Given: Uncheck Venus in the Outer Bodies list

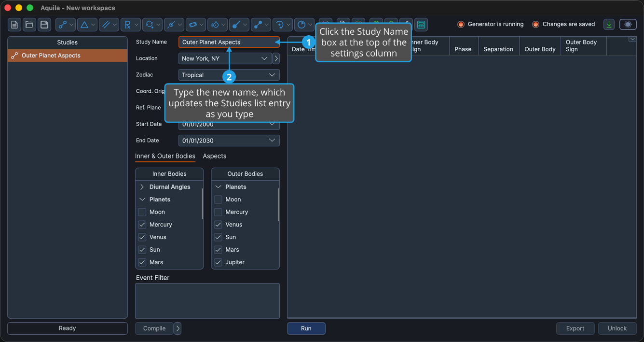Looking at the screenshot, I should pyautogui.click(x=218, y=225).
